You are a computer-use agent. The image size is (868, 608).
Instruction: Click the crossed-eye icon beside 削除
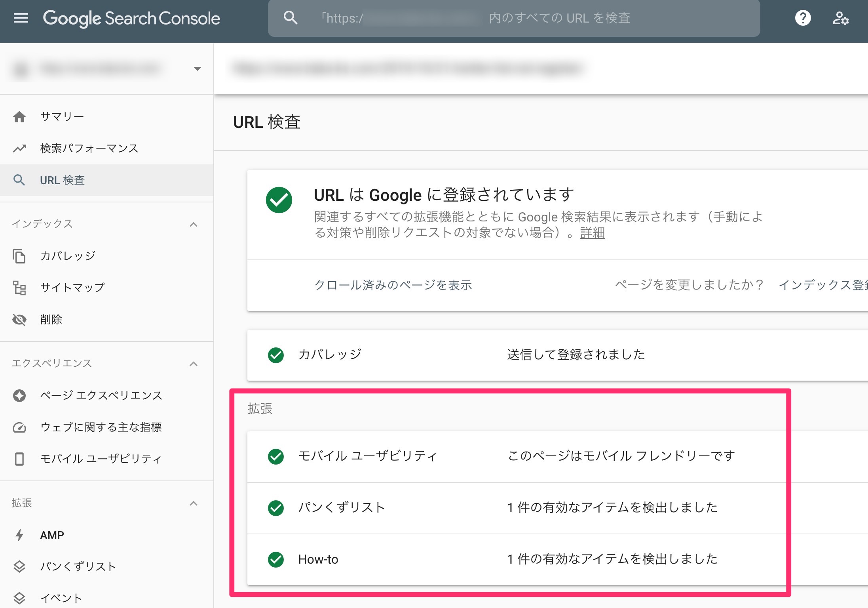(x=19, y=320)
